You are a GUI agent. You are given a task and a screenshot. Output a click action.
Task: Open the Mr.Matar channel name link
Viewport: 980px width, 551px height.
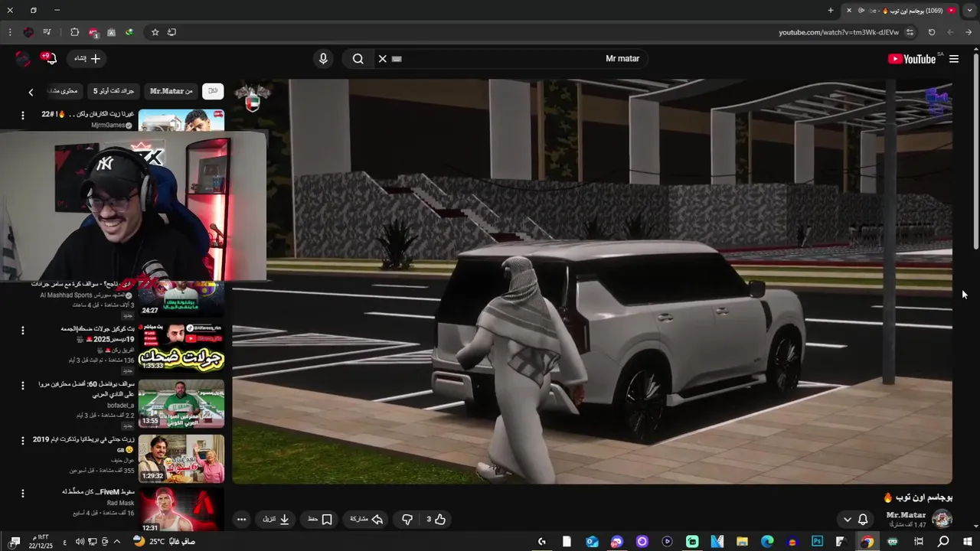click(906, 515)
